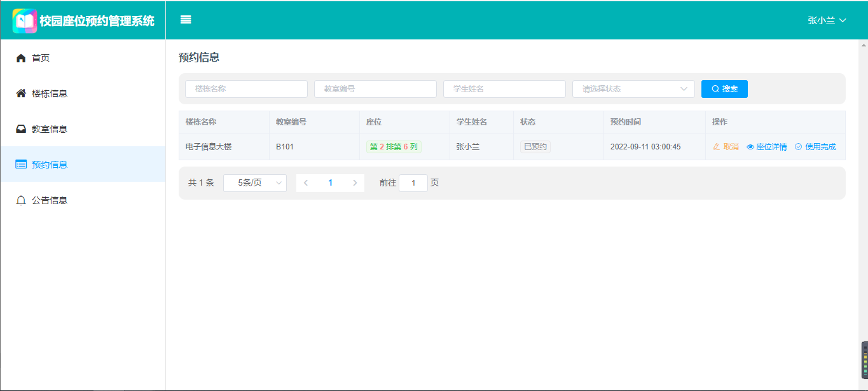The height and width of the screenshot is (391, 868).
Task: Click the 第2排第6列 seat tag
Action: [394, 147]
